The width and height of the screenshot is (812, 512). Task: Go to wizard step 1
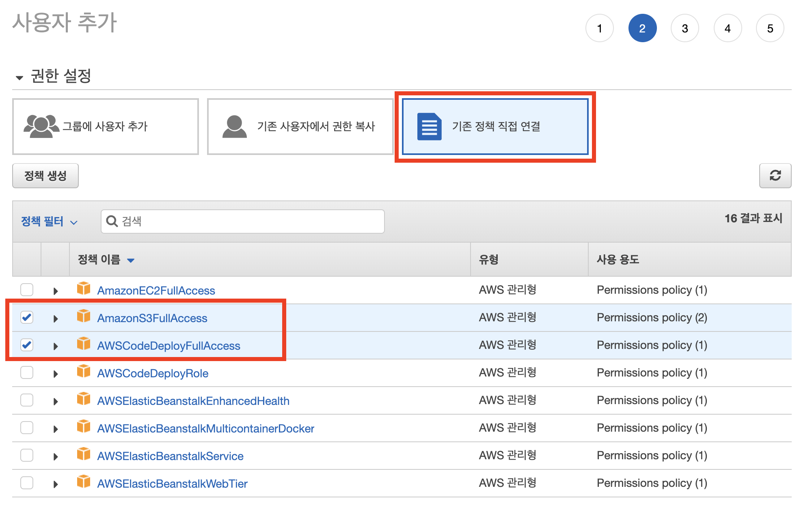[600, 28]
